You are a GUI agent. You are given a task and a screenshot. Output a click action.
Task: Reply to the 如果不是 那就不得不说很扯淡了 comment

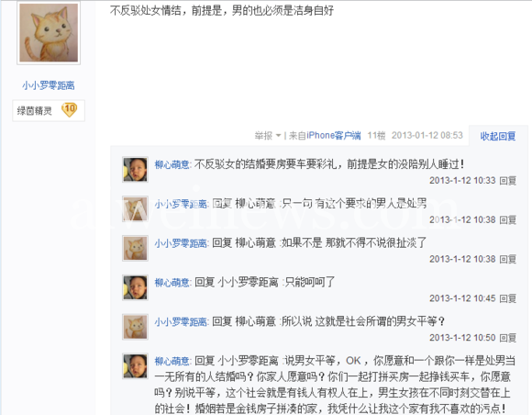click(507, 260)
